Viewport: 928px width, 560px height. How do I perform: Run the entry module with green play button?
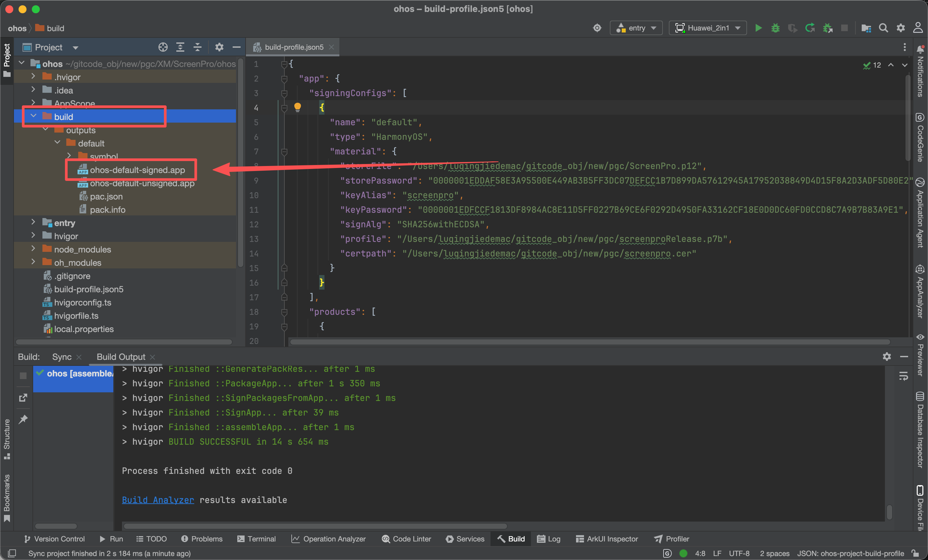pyautogui.click(x=759, y=28)
